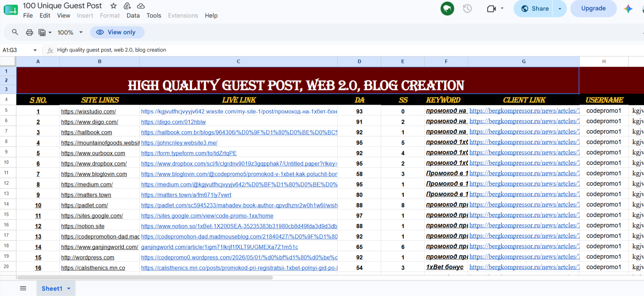Open the Sheet1 tab dropdown arrow
The height and width of the screenshot is (296, 644).
pos(69,288)
